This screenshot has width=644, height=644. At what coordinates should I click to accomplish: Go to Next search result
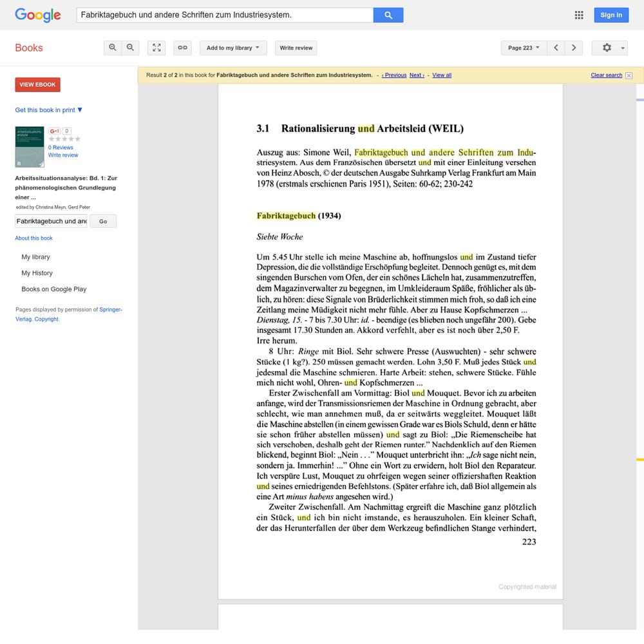(x=417, y=75)
